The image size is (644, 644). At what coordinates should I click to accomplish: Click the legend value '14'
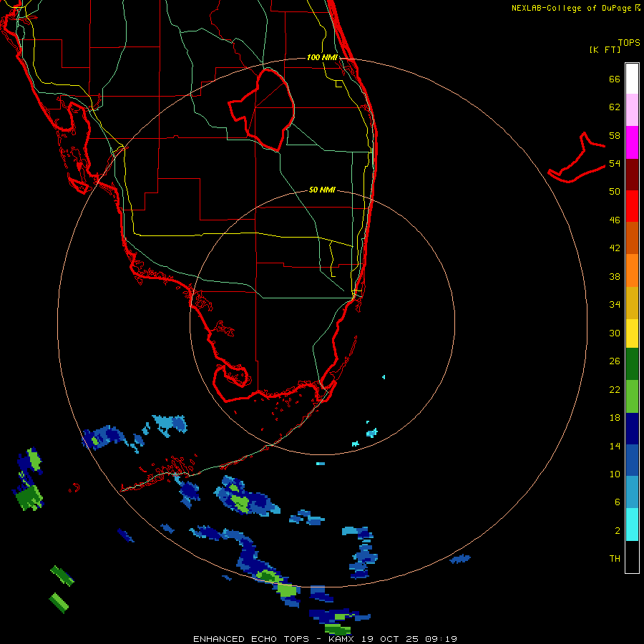pyautogui.click(x=615, y=446)
